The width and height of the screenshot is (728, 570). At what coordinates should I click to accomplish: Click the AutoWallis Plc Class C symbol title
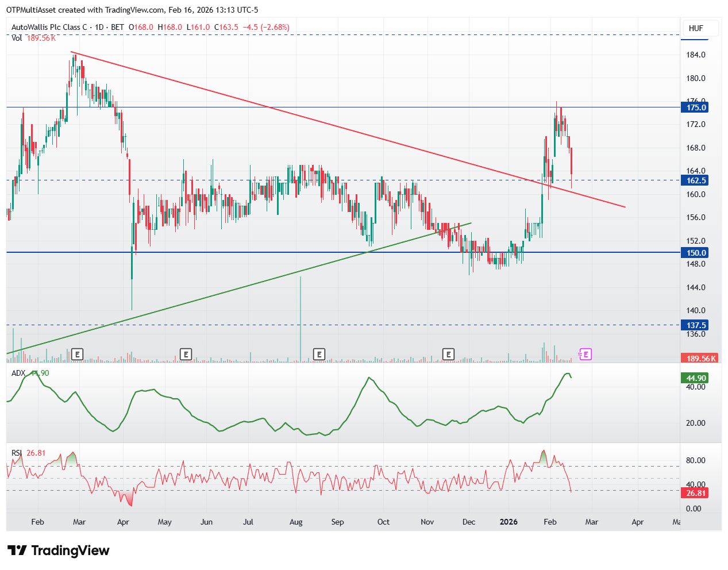point(49,27)
